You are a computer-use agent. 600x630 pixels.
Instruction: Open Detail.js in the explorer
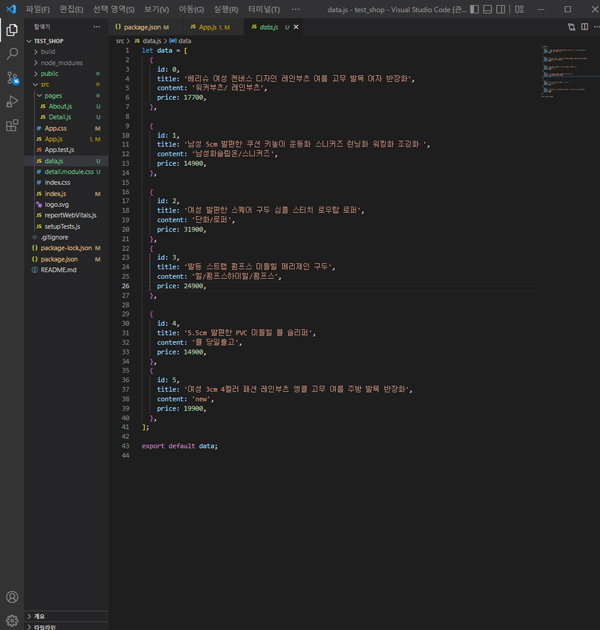point(66,117)
